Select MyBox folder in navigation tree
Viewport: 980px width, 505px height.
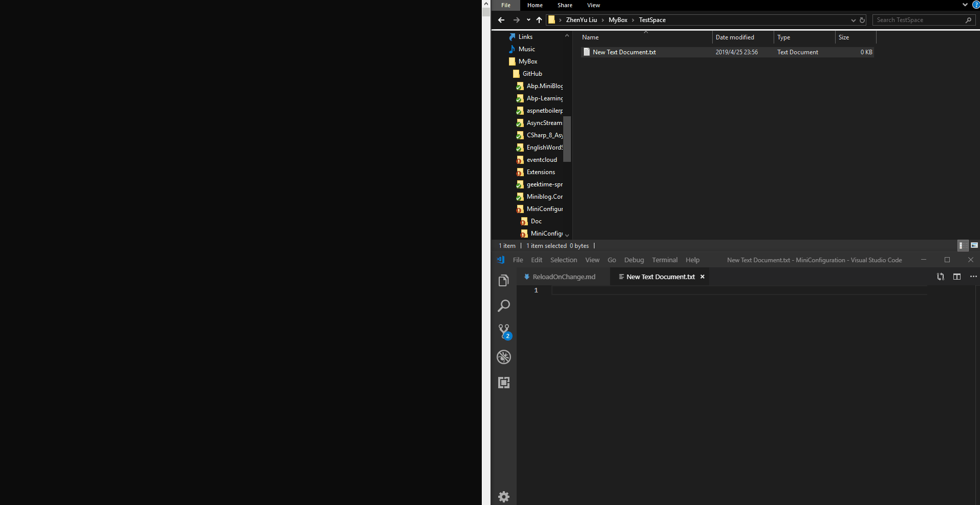click(527, 61)
